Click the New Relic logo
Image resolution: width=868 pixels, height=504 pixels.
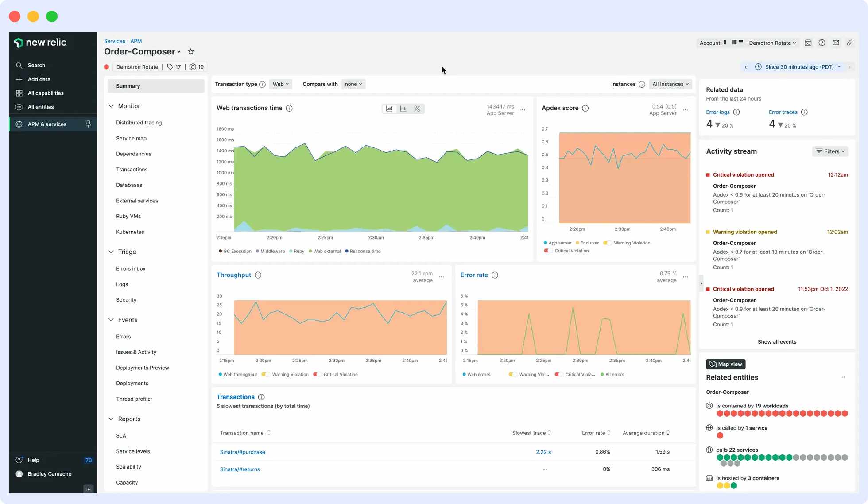[40, 43]
